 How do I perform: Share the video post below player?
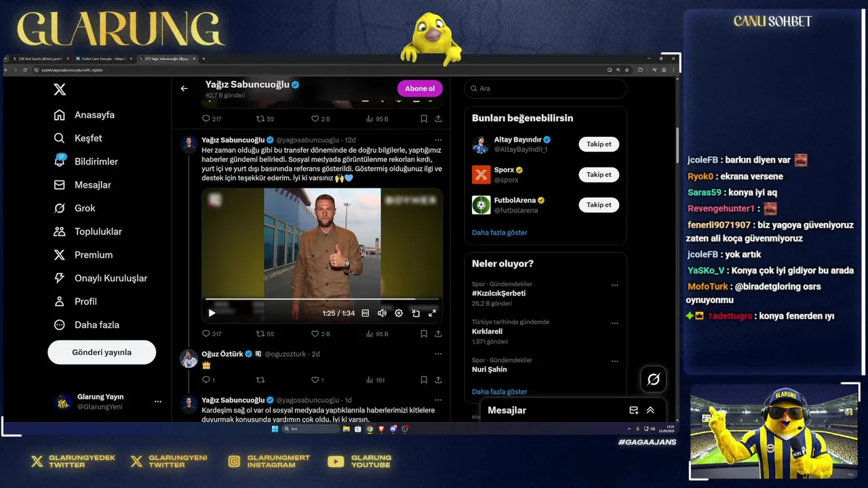point(438,333)
